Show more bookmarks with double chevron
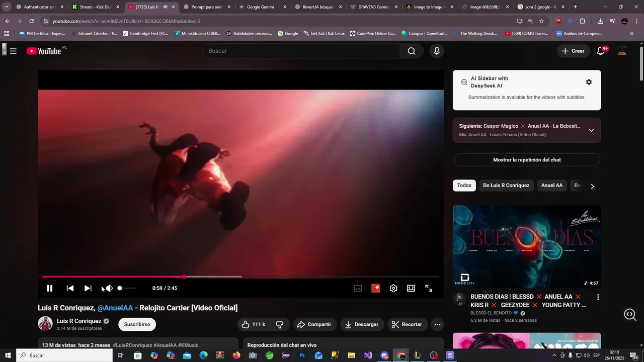This screenshot has width=644, height=362. [x=632, y=34]
